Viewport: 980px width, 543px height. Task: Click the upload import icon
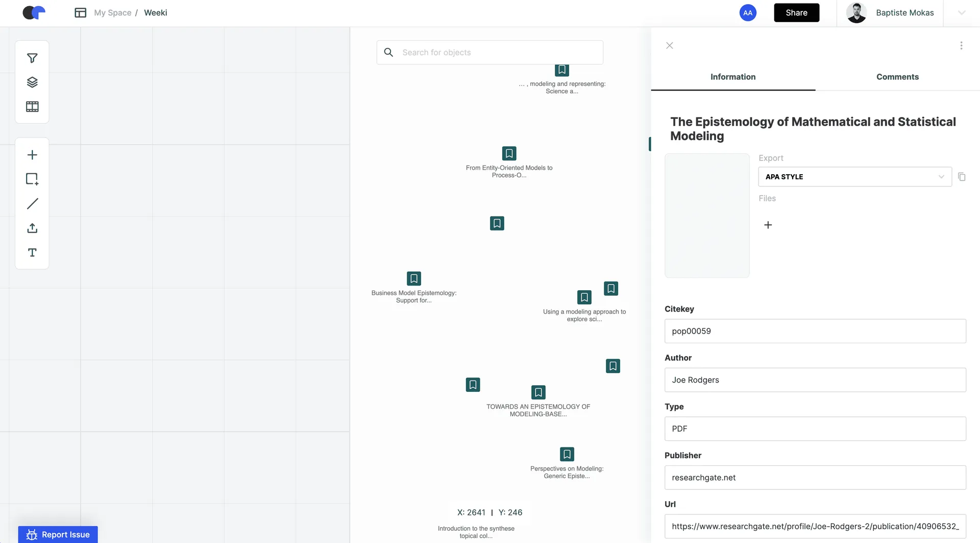pos(32,228)
